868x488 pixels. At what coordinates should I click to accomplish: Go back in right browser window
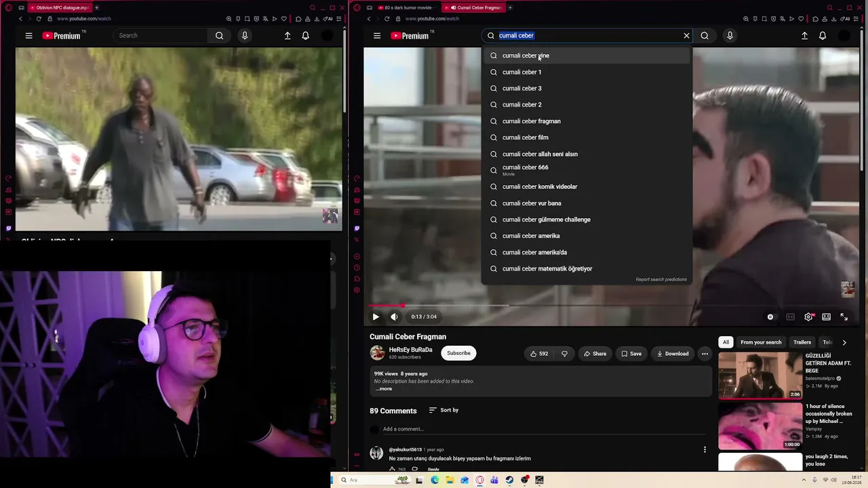369,19
